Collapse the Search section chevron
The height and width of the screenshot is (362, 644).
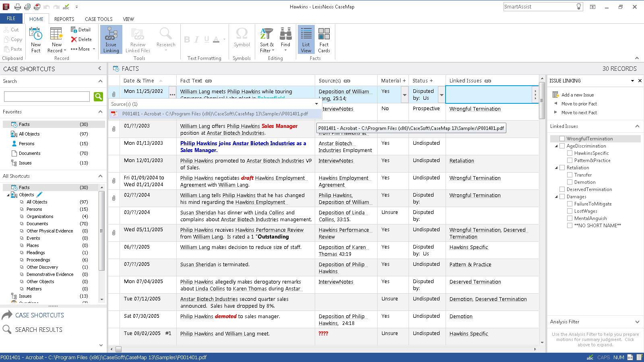click(x=100, y=81)
